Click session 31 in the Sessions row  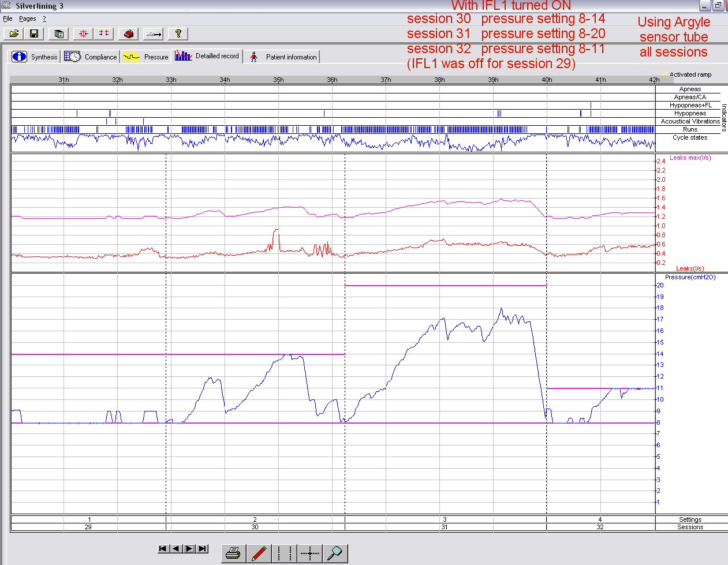pyautogui.click(x=445, y=527)
